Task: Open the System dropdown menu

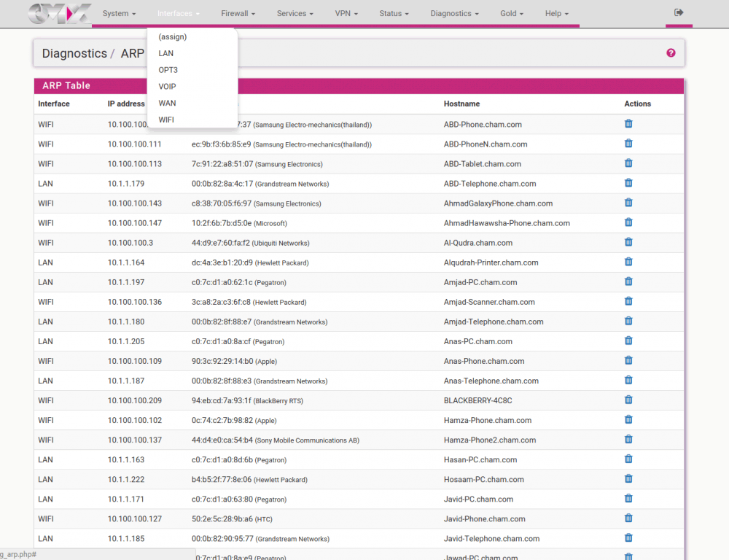Action: pyautogui.click(x=119, y=14)
